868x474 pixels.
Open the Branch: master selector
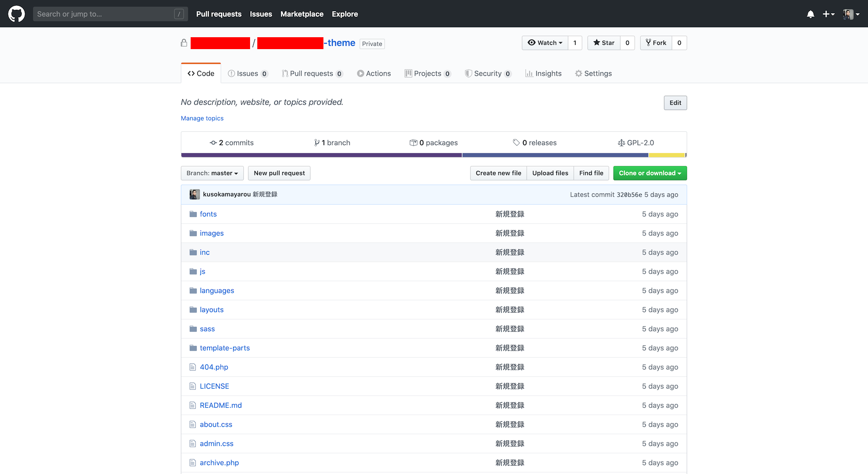[x=212, y=173]
